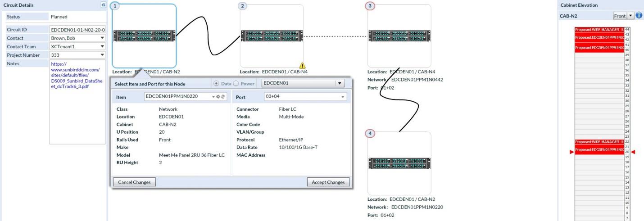Select Proposed WIRE MANAGER at U44
This screenshot has width=644, height=221.
(599, 29)
